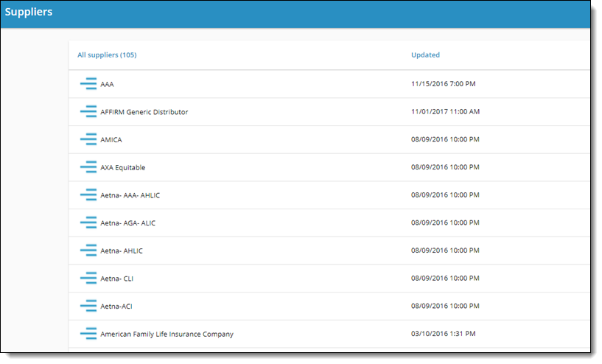Click the list icon beside AAA
The image size is (602, 364).
pyautogui.click(x=88, y=84)
